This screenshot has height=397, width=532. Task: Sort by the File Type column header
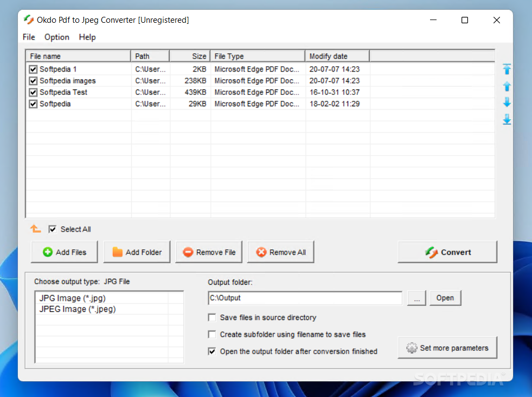(x=258, y=56)
